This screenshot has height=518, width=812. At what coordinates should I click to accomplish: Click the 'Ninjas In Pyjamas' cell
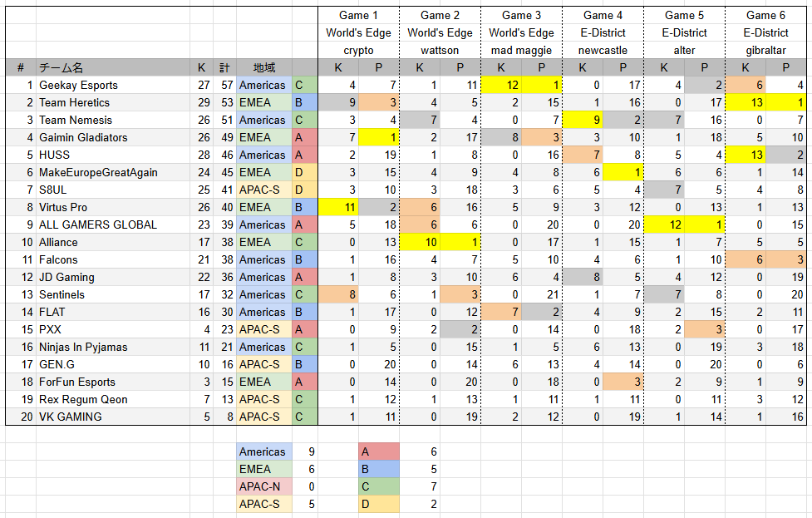click(113, 347)
